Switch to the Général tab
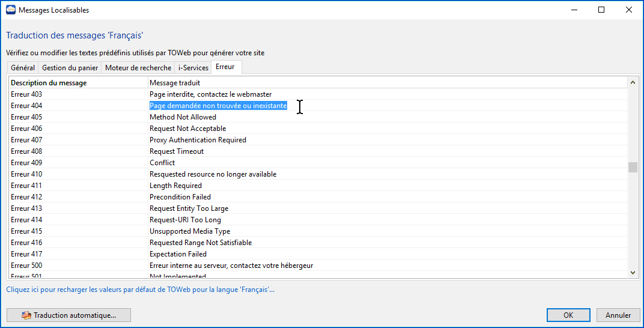This screenshot has height=328, width=644. coord(23,68)
